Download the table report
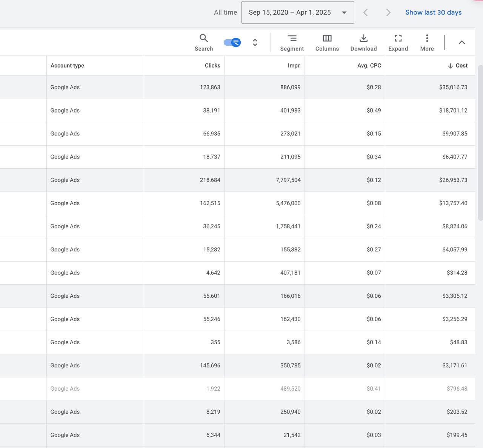The width and height of the screenshot is (483, 448). point(363,42)
